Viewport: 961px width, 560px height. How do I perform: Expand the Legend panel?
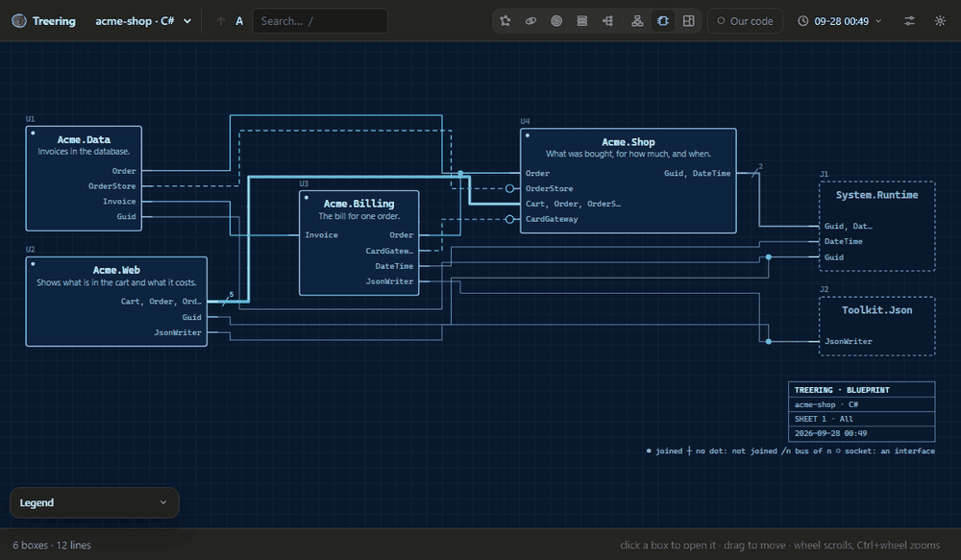coord(94,503)
